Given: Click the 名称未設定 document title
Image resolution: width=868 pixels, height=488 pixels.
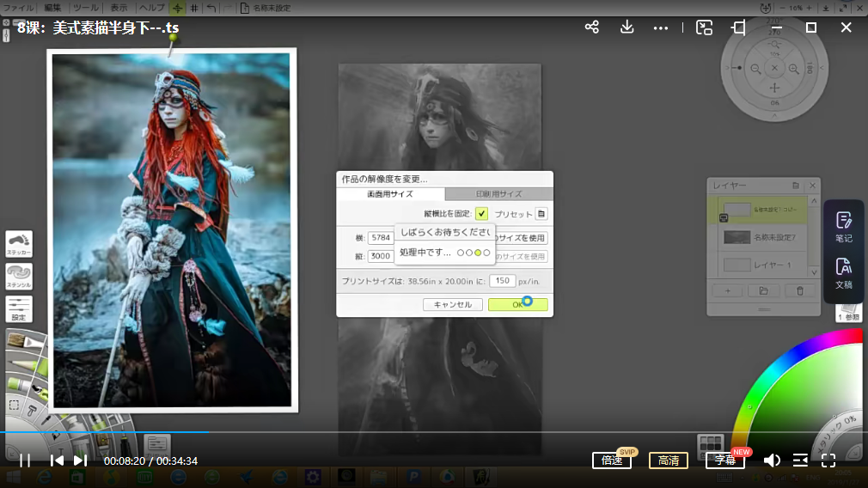Looking at the screenshot, I should (x=272, y=9).
